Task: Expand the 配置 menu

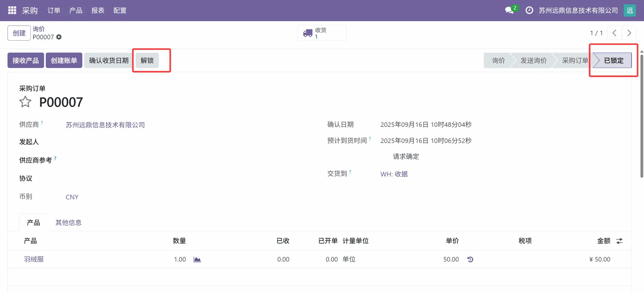Action: pyautogui.click(x=120, y=10)
